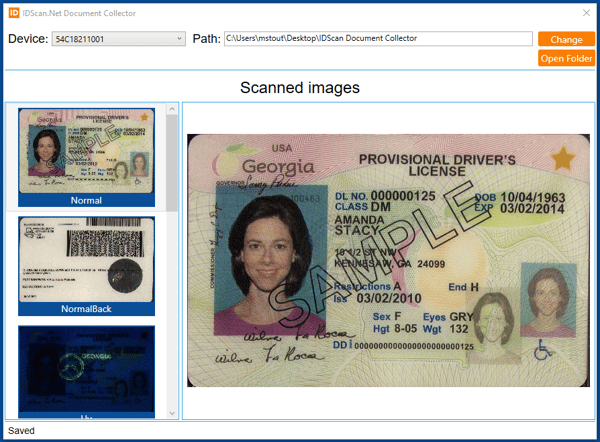Click the Path label
This screenshot has width=600, height=442.
click(206, 39)
